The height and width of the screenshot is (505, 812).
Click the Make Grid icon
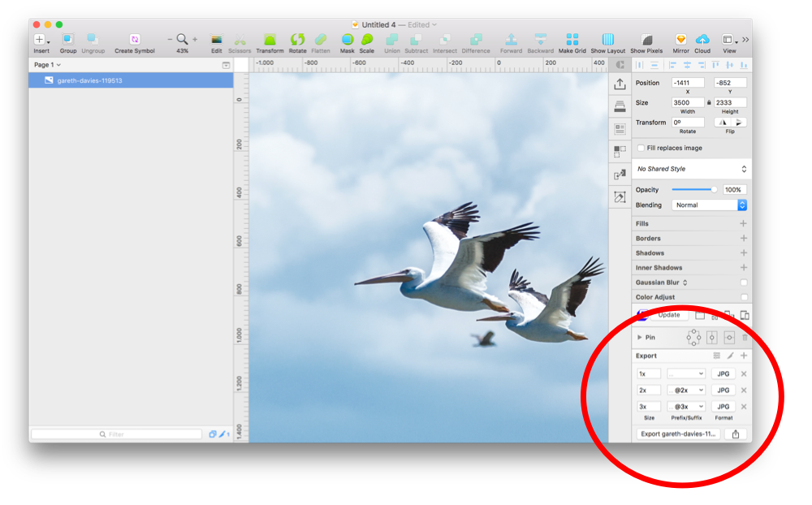click(572, 39)
